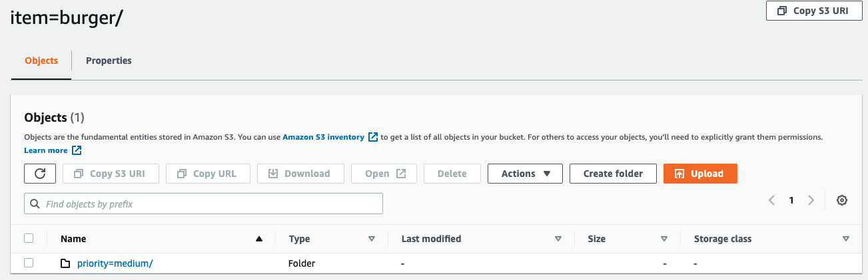Select all objects with header checkbox

click(x=29, y=238)
